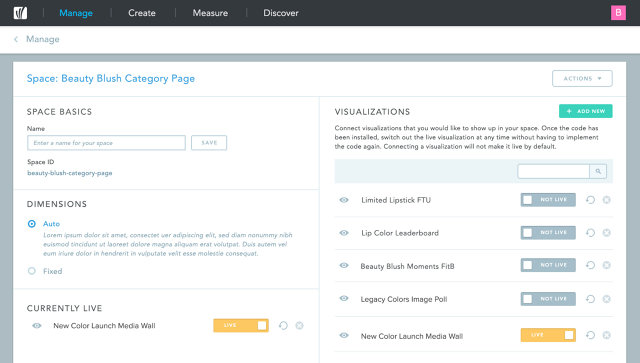Click the Save button next to name
This screenshot has width=640, height=363.
click(x=209, y=143)
